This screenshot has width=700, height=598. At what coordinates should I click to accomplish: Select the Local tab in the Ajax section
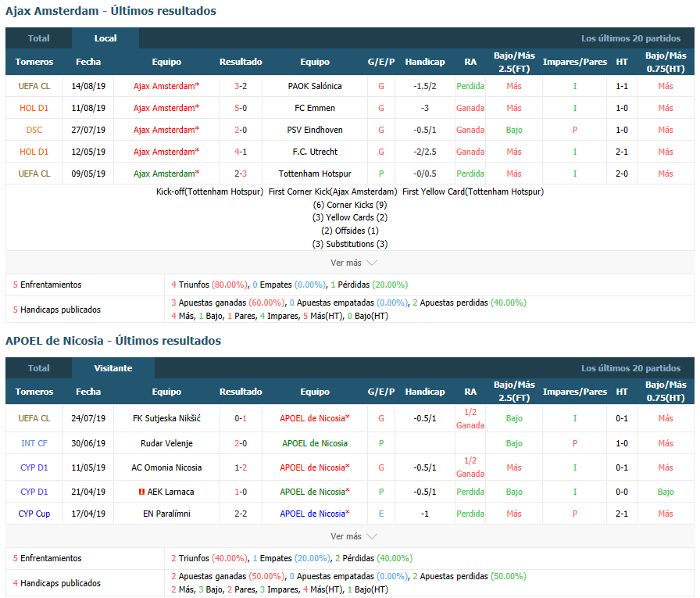point(105,38)
